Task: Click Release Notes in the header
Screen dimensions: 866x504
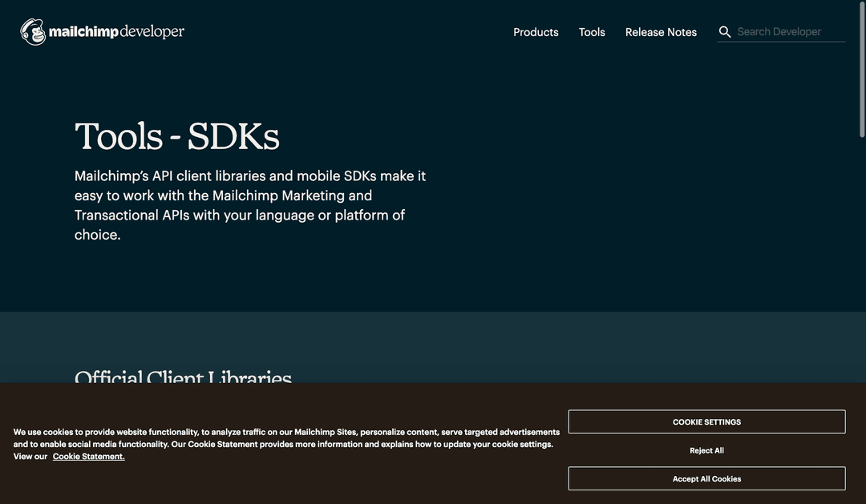Action: (x=661, y=32)
